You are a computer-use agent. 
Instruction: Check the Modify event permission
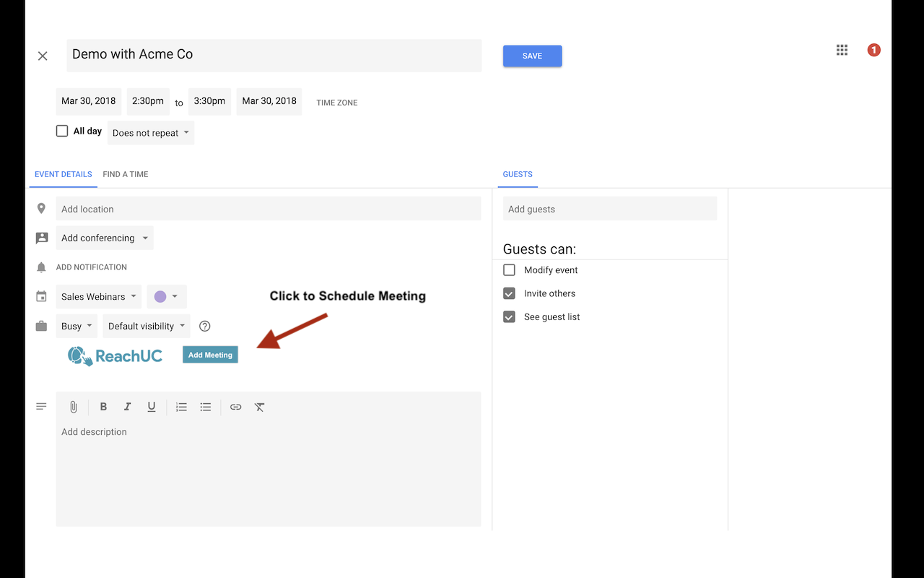[x=509, y=269]
